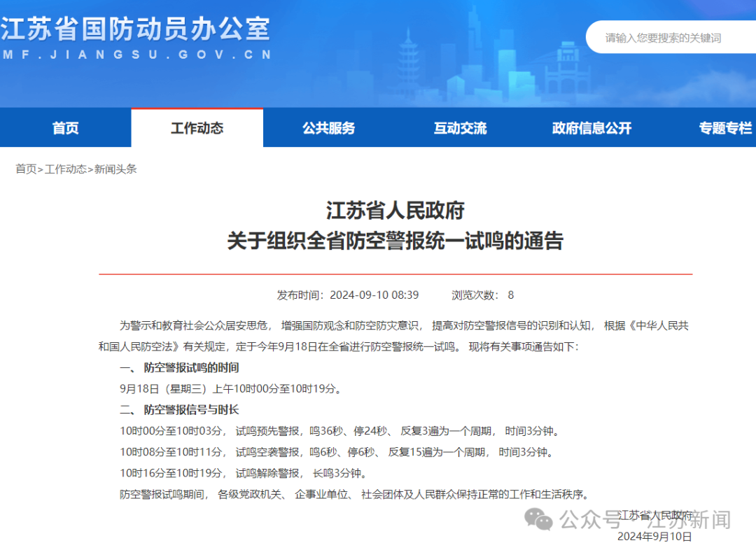Switch to the 公共服务 navigation tab
This screenshot has height=550, width=756.
[329, 128]
